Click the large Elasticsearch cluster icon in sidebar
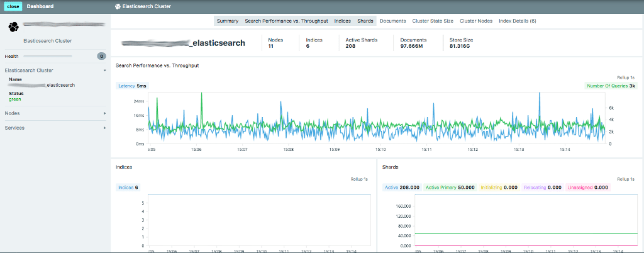644x253 pixels. coord(13,26)
